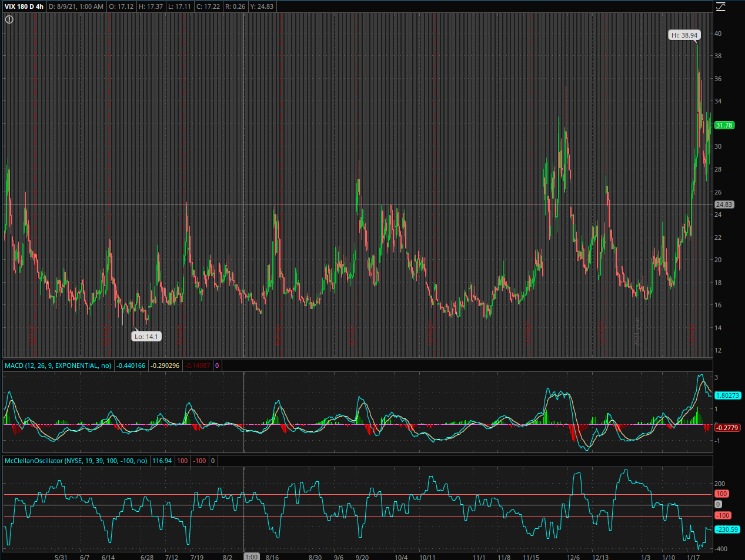The image size is (745, 560).
Task: Click the red -100 level tag on the axis
Action: click(723, 515)
